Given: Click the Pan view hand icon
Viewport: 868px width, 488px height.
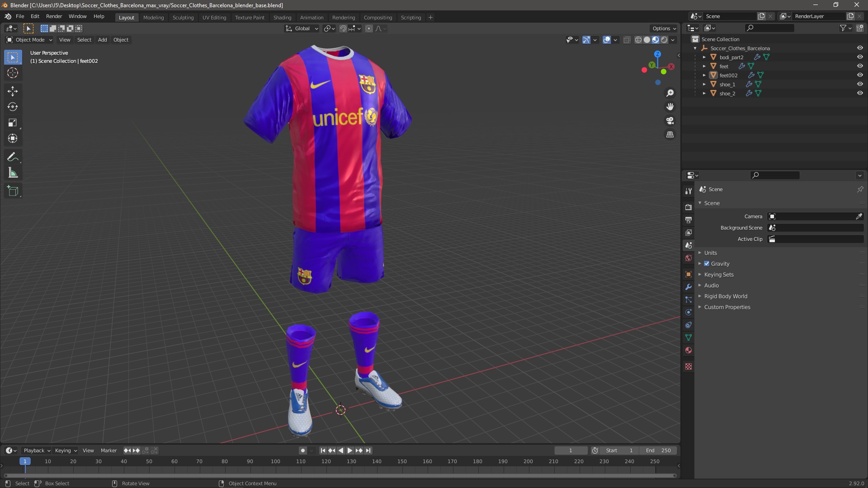Looking at the screenshot, I should click(x=670, y=107).
